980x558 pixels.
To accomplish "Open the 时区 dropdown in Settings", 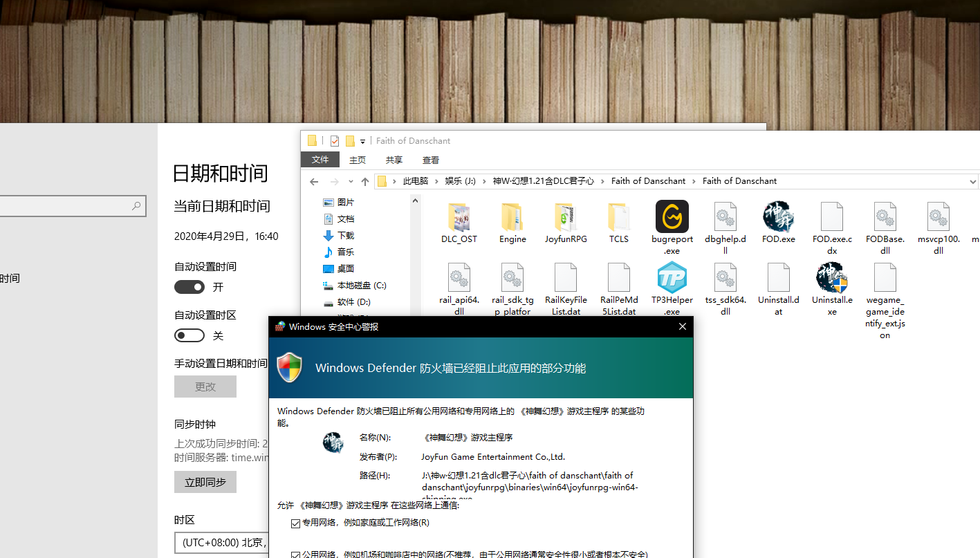I will [221, 543].
